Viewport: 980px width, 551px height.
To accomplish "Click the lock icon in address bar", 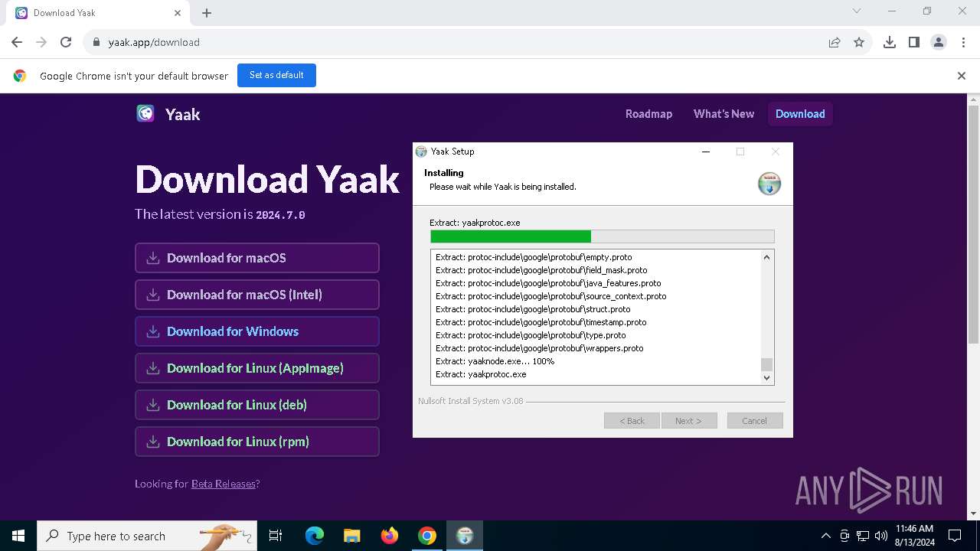I will pyautogui.click(x=96, y=43).
